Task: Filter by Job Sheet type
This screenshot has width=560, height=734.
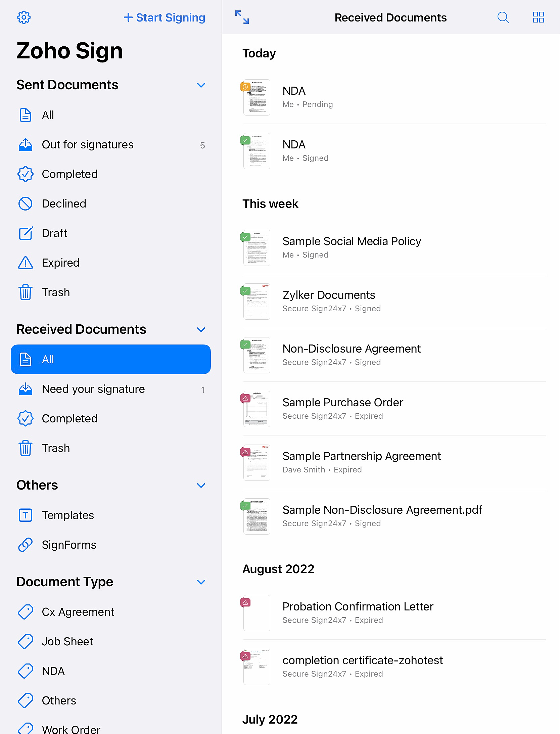Action: tap(111, 642)
